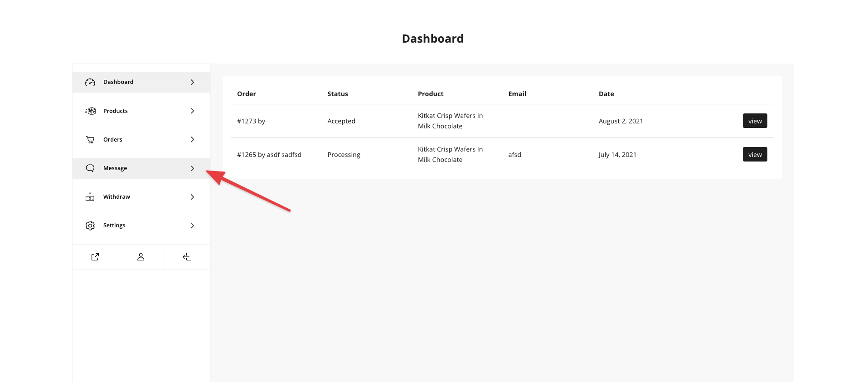The image size is (868, 382).
Task: Click the Withdraw money icon
Action: [x=90, y=197]
